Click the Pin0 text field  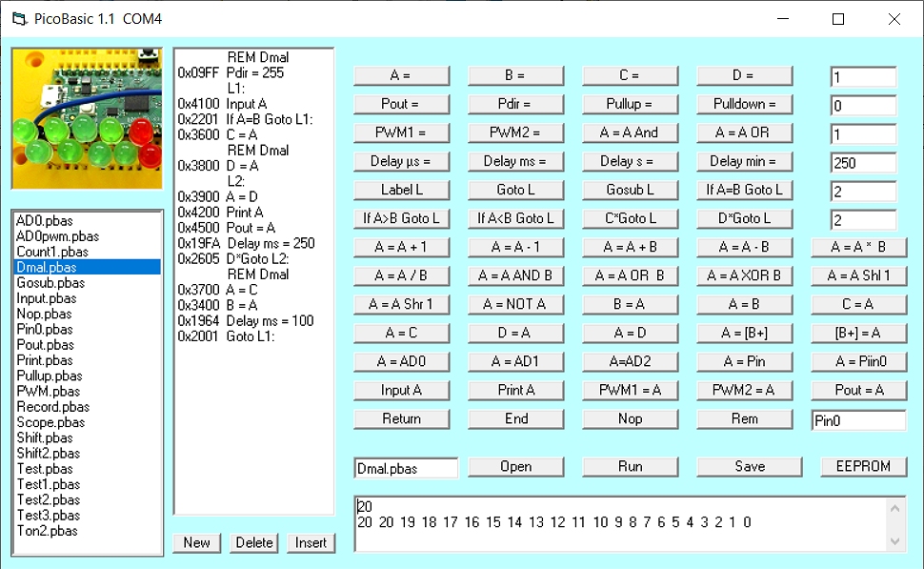(858, 420)
